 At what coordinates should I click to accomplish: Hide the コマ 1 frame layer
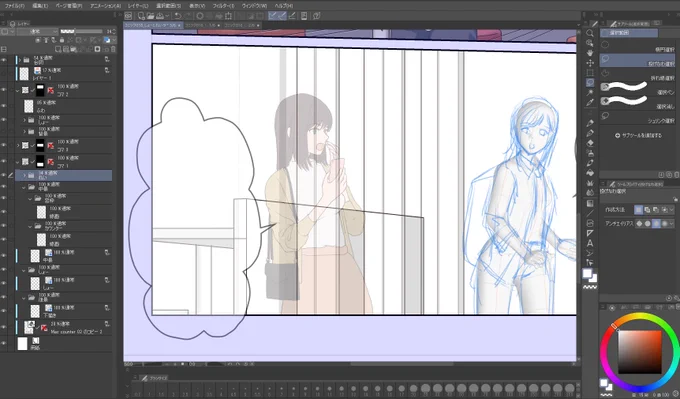[4, 161]
